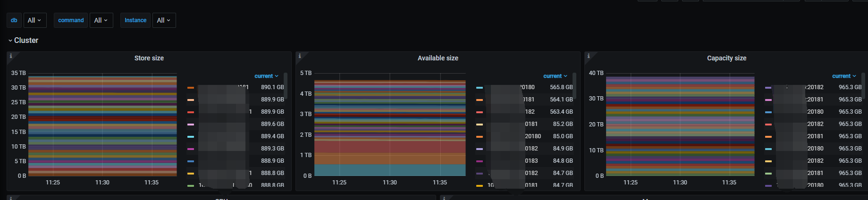Open info icon on Capacity size panel
The width and height of the screenshot is (868, 200).
tap(589, 56)
